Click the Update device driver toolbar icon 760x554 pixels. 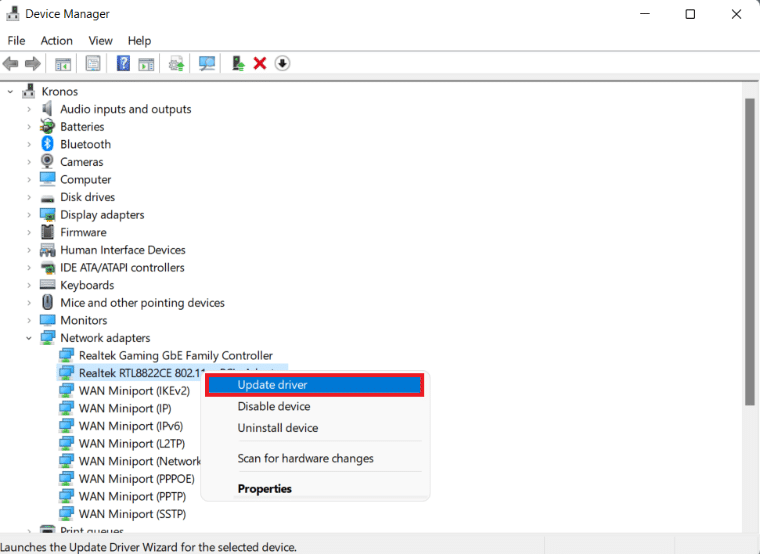(x=238, y=64)
